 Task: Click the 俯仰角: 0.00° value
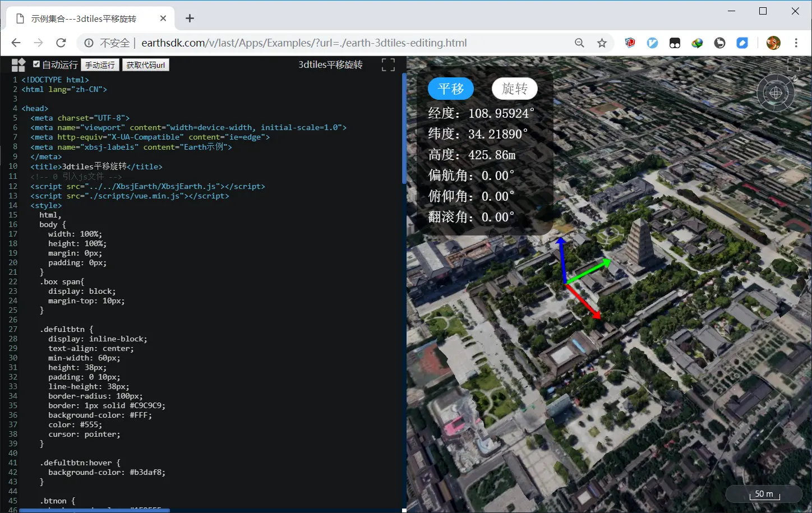point(471,196)
